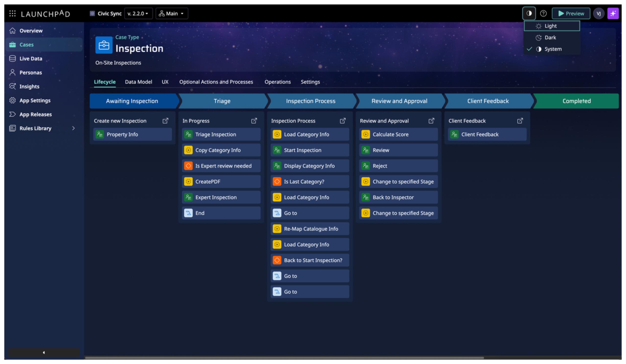Click the Inspection case type briefcase icon
This screenshot has height=364, width=626.
coord(104,45)
